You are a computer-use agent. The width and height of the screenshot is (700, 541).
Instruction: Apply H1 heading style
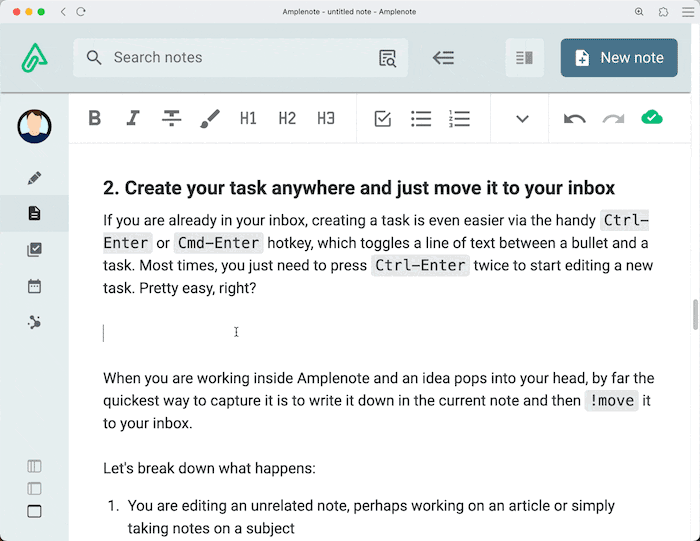point(248,118)
